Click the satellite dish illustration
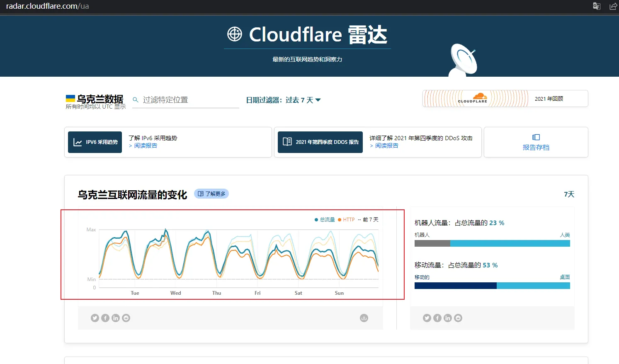The height and width of the screenshot is (364, 619). pos(464,61)
